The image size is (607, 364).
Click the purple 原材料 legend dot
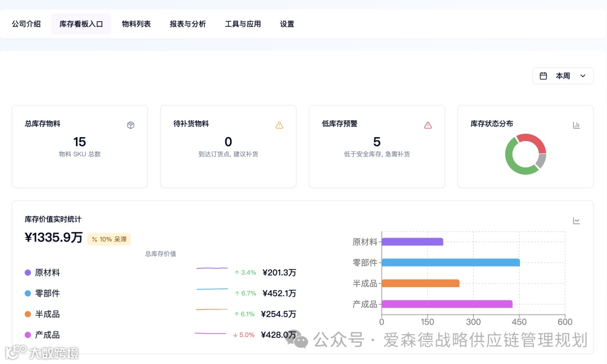click(x=28, y=272)
